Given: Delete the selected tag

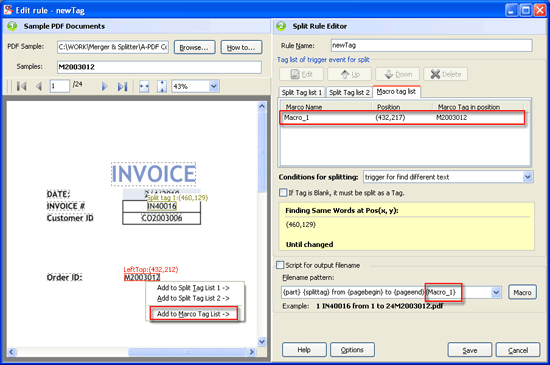Looking at the screenshot, I should click(x=445, y=74).
